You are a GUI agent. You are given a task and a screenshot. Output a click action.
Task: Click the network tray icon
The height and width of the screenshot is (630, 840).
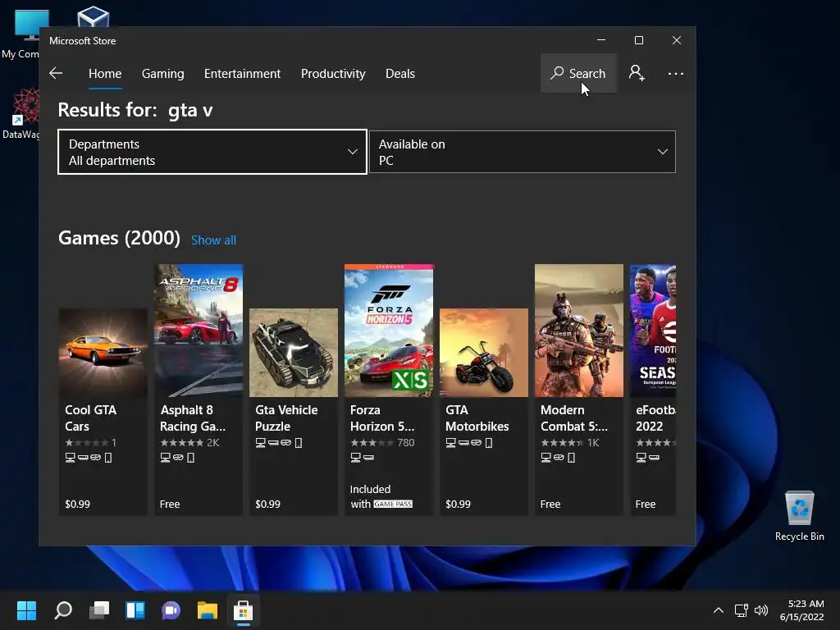741,610
